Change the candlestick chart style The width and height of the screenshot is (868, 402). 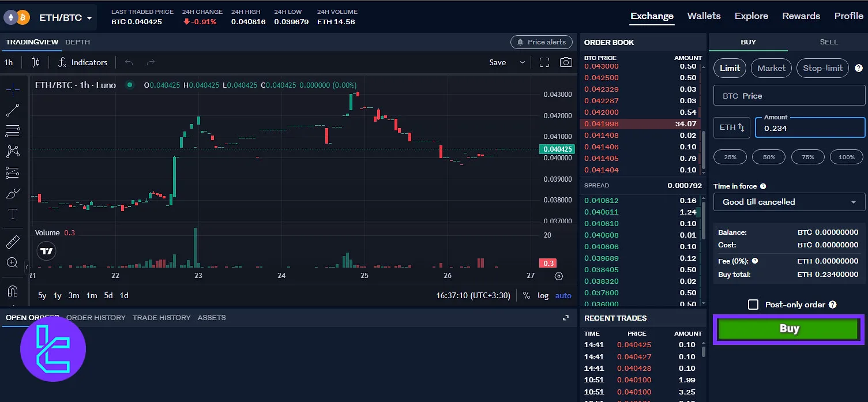pos(36,62)
